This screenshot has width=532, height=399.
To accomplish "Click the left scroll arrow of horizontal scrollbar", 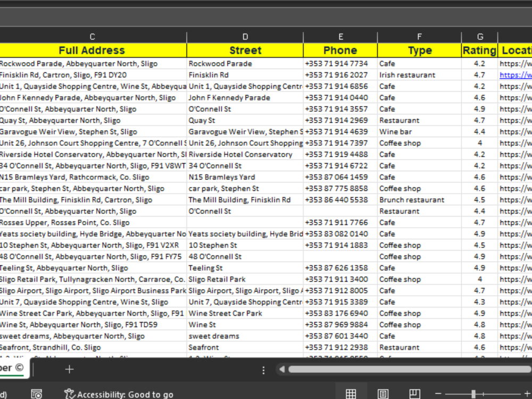I will pos(282,369).
